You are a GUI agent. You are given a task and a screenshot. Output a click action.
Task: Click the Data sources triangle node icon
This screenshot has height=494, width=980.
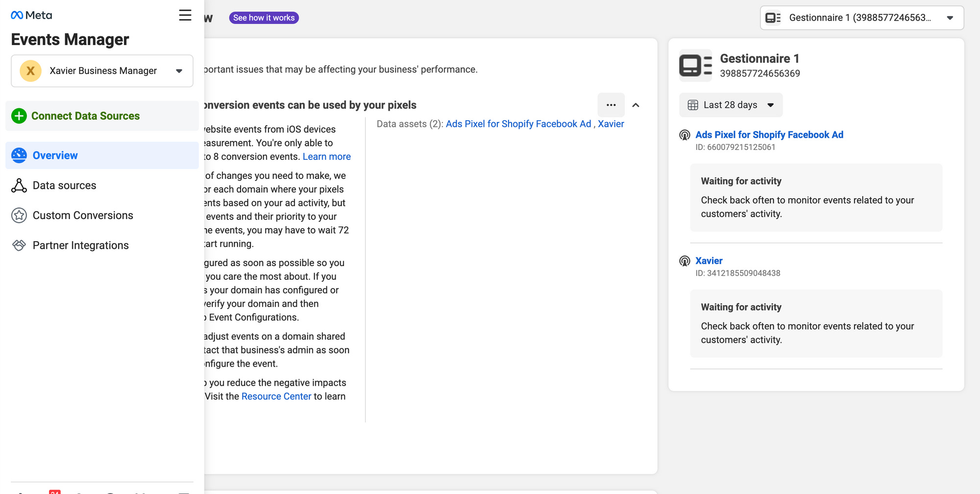coord(19,185)
